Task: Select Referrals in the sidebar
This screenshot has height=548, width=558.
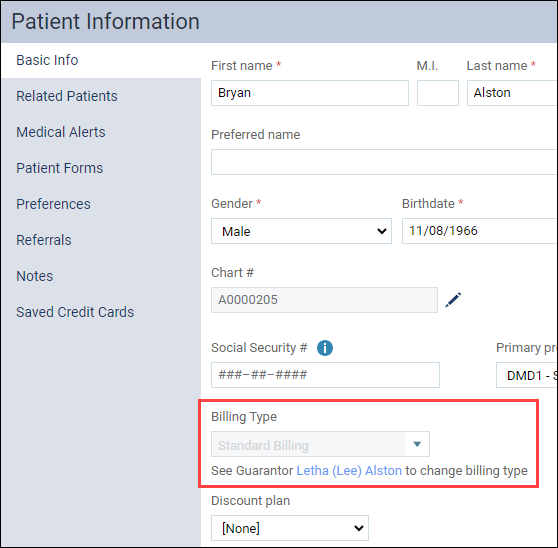Action: point(44,240)
